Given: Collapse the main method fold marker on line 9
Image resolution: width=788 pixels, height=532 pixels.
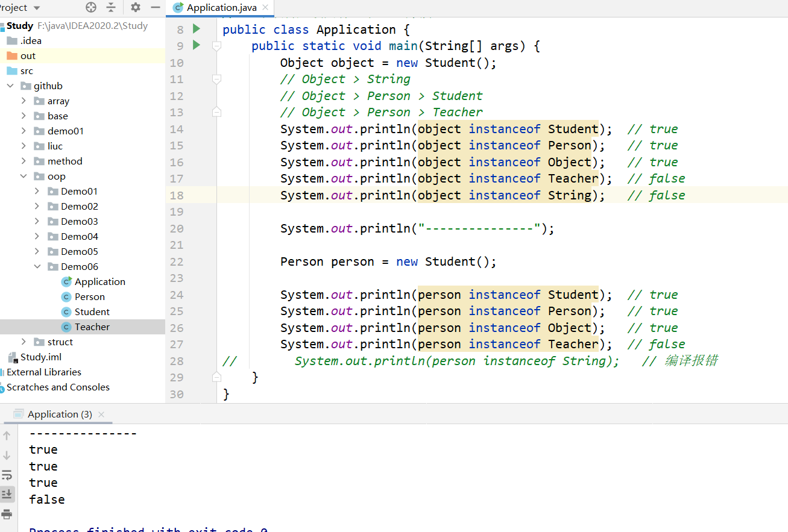Looking at the screenshot, I should pos(216,46).
